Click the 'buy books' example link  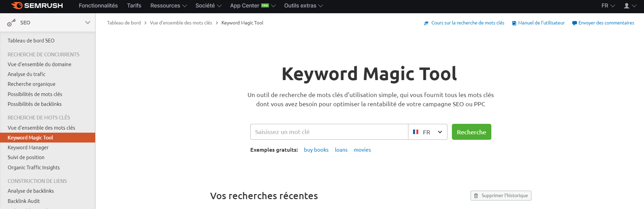tap(316, 150)
